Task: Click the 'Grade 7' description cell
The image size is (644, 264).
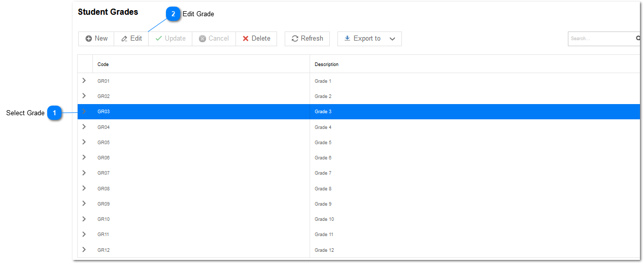Action: 475,173
